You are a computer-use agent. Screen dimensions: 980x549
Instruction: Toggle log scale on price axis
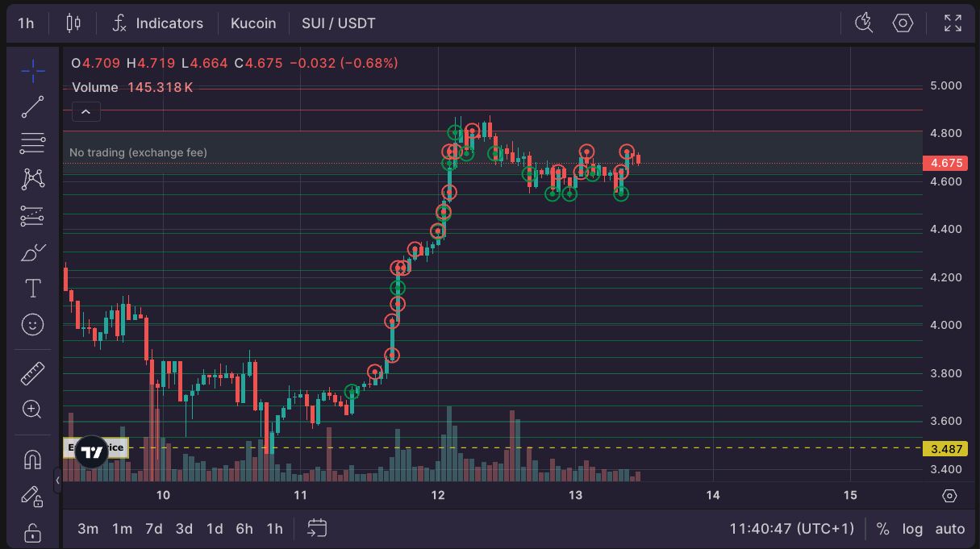pos(912,529)
